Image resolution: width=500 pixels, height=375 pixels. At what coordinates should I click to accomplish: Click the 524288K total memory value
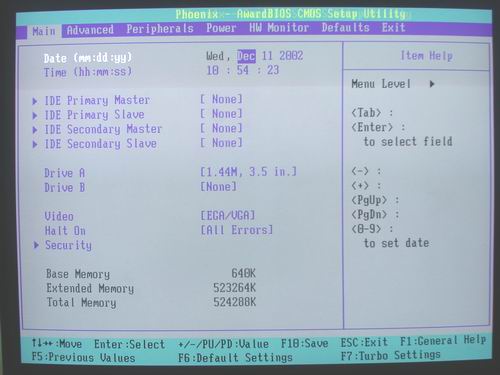(x=235, y=302)
